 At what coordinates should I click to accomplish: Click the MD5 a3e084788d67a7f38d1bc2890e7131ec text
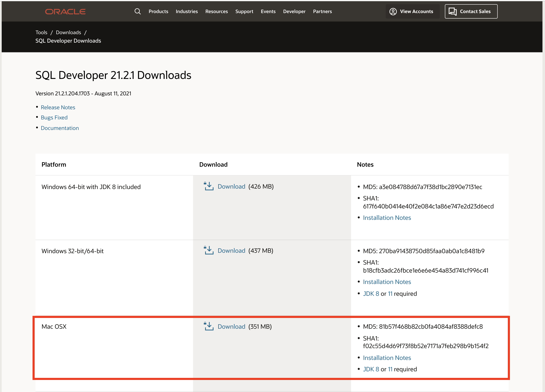click(x=422, y=187)
